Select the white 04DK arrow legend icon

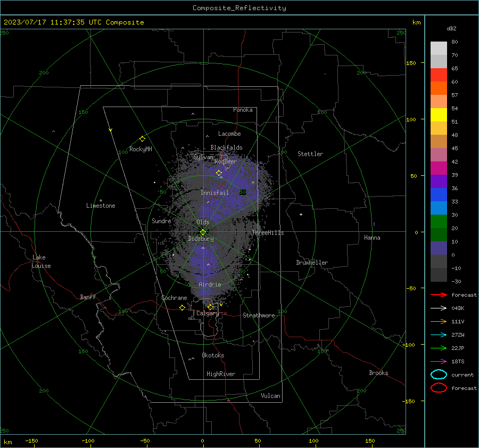439,308
